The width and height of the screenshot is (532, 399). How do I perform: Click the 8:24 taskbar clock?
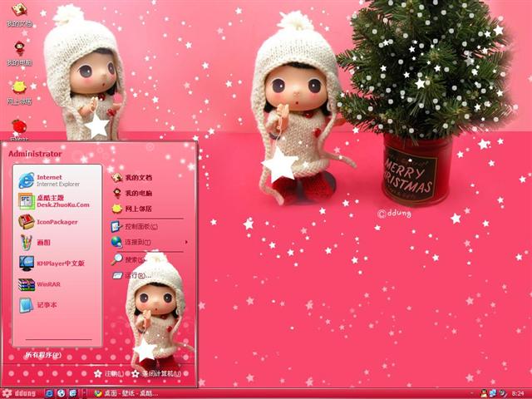point(519,394)
